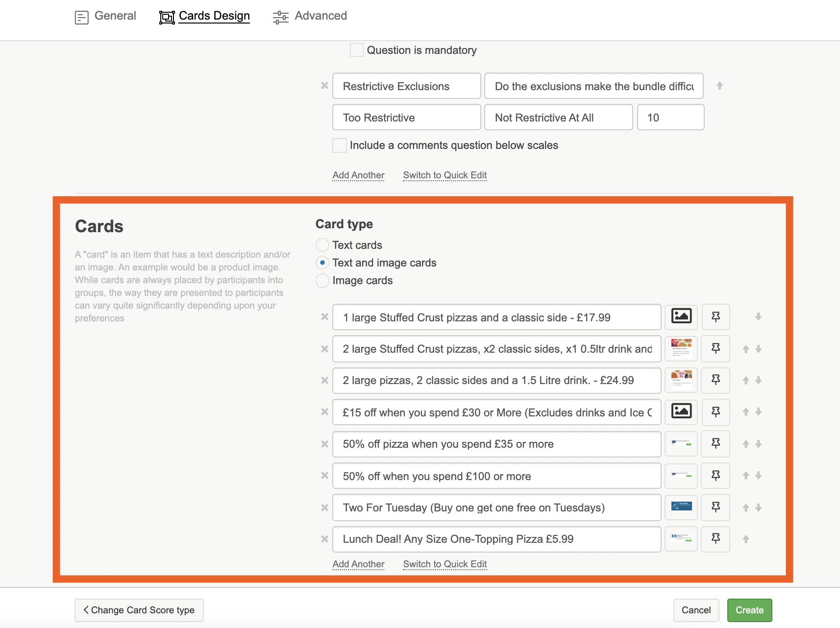Pin the Two For Tuesday card
This screenshot has height=628, width=840.
pos(715,507)
